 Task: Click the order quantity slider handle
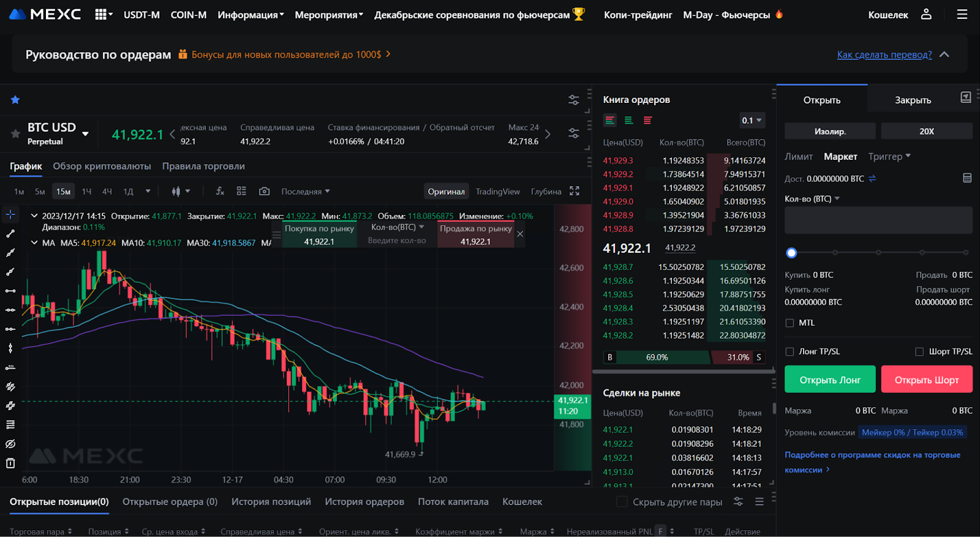coord(791,252)
